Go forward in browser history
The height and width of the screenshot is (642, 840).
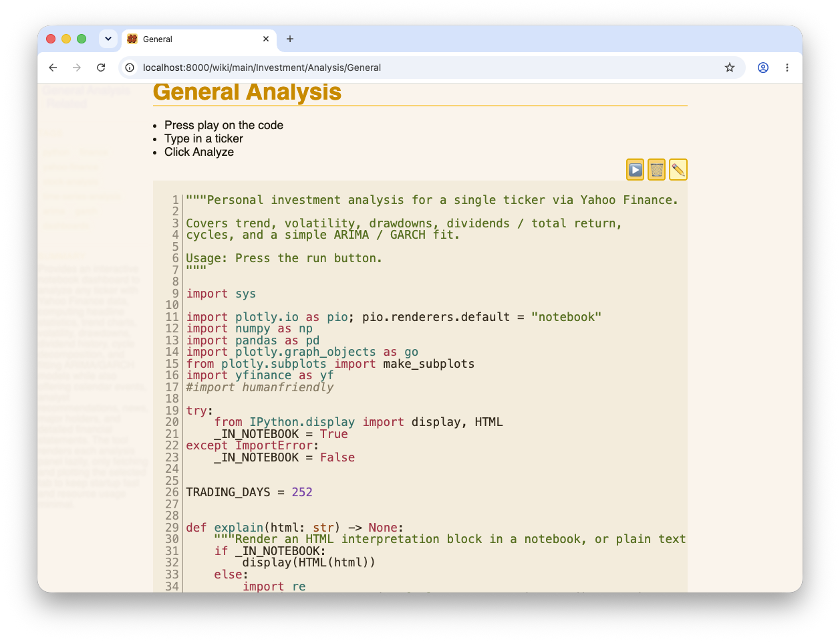click(x=77, y=68)
